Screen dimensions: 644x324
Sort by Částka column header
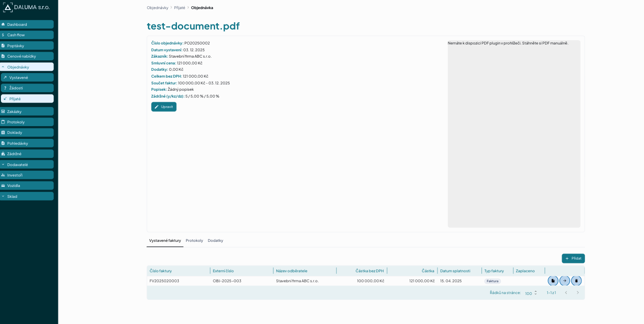click(x=428, y=271)
